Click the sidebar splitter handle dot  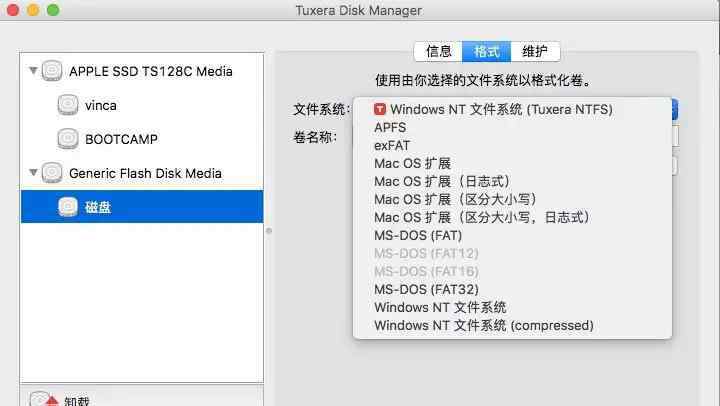pyautogui.click(x=268, y=231)
